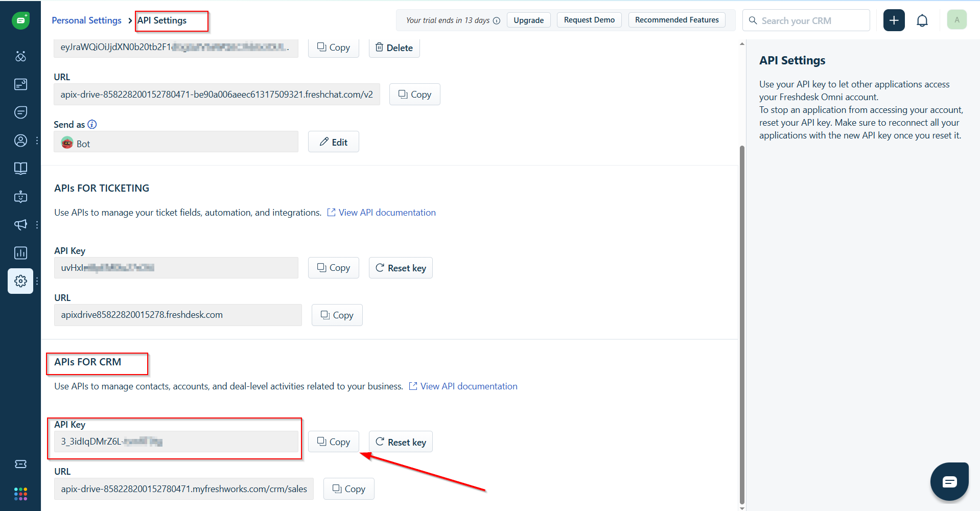980x511 pixels.
Task: Open the Conversations chat sidebar icon
Action: coord(20,112)
